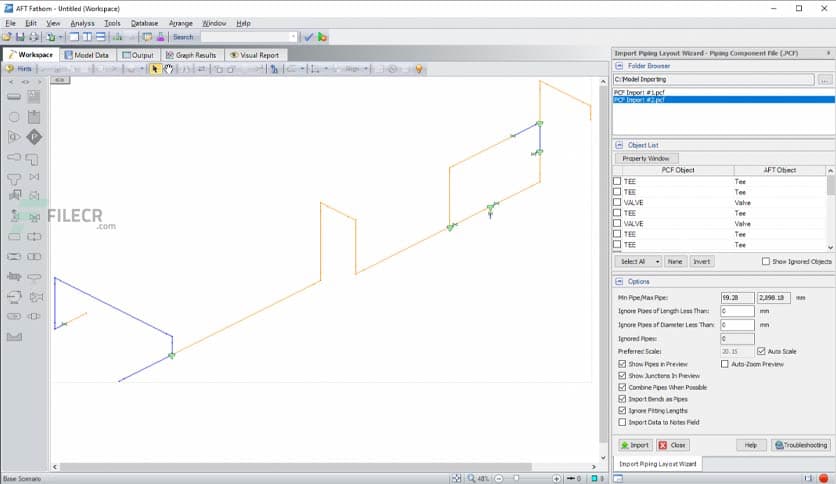
Task: Click the zoom slider in the status bar
Action: 516,478
